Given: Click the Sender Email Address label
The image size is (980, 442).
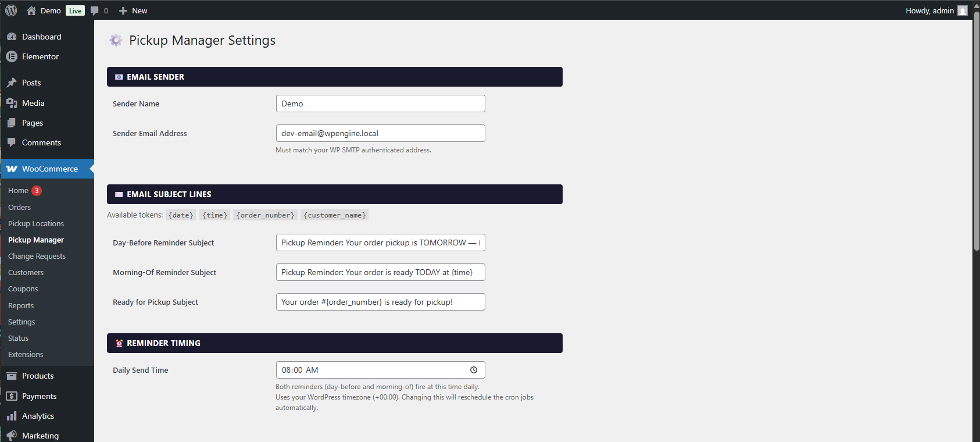Looking at the screenshot, I should (x=150, y=133).
